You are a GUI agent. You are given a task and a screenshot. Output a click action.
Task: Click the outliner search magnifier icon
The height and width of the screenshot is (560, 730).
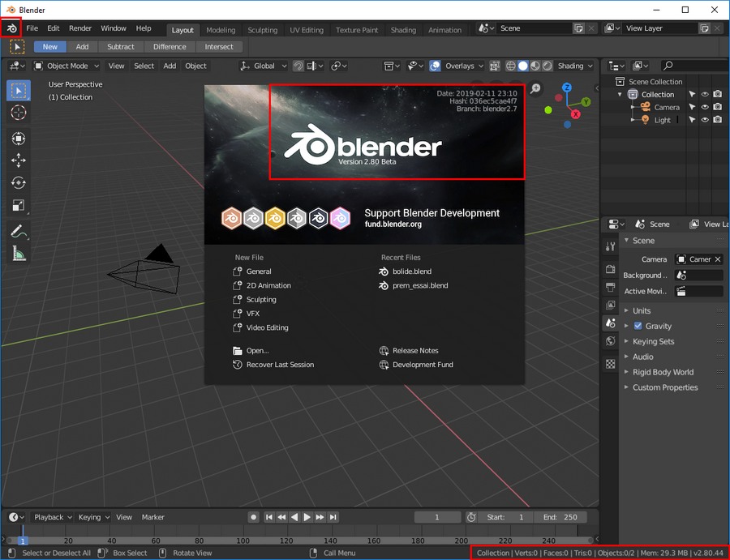tap(668, 66)
